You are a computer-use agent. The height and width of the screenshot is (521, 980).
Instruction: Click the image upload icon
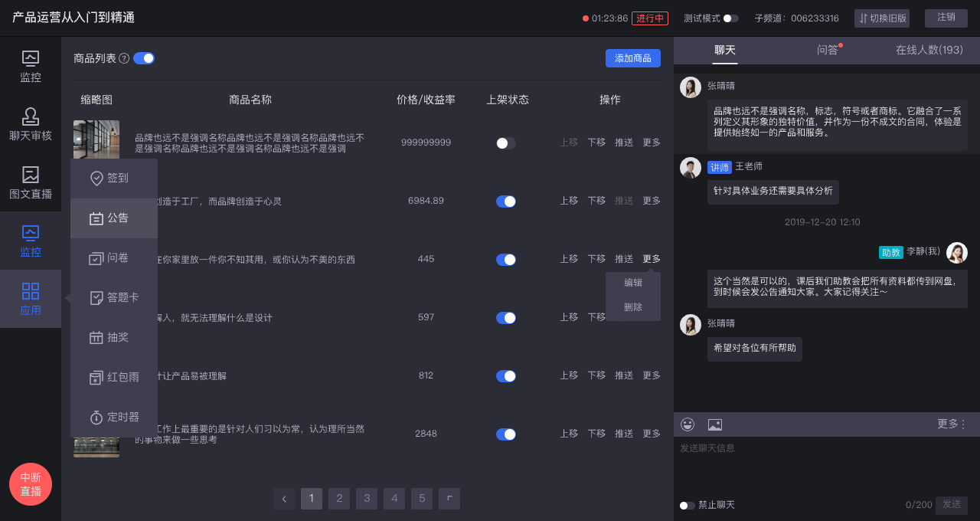tap(715, 424)
